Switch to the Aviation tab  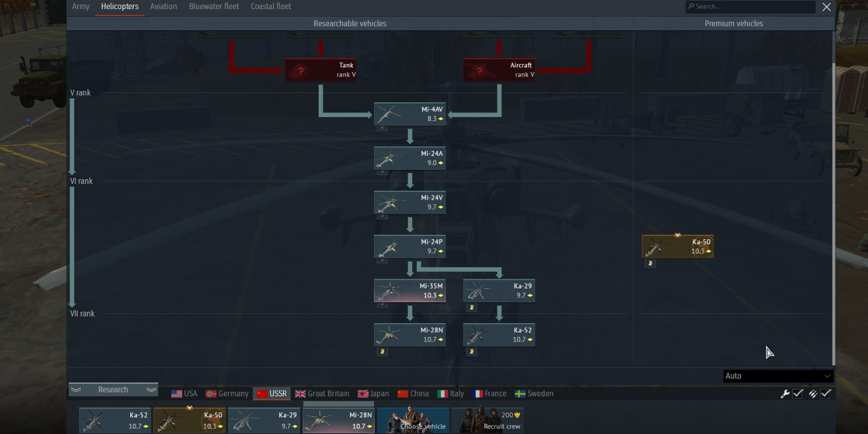point(163,6)
